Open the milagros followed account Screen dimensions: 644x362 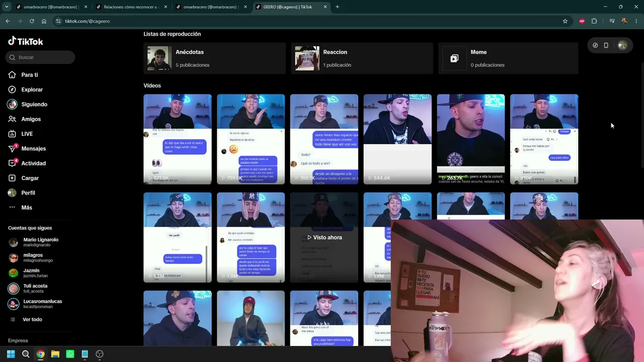click(31, 257)
